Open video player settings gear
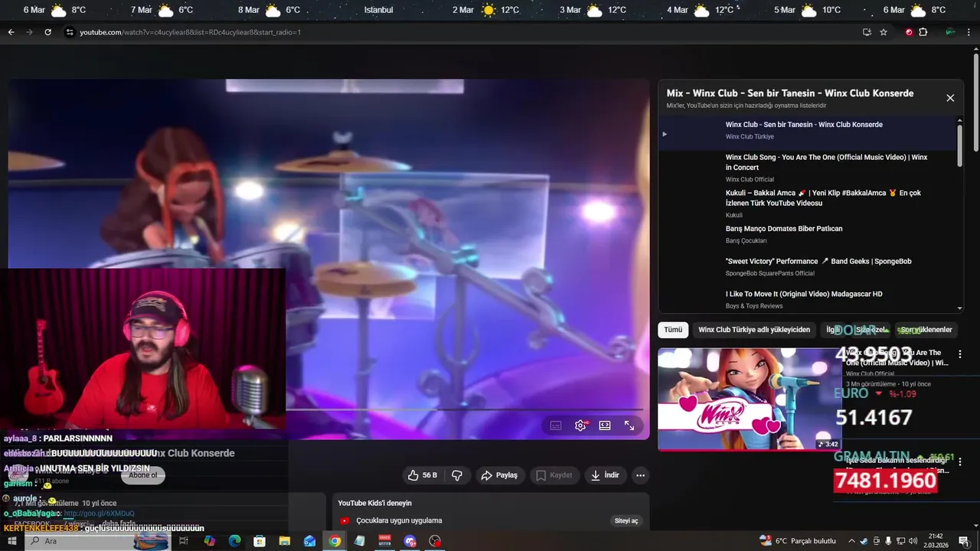Screen dimensions: 980x551 (580, 425)
